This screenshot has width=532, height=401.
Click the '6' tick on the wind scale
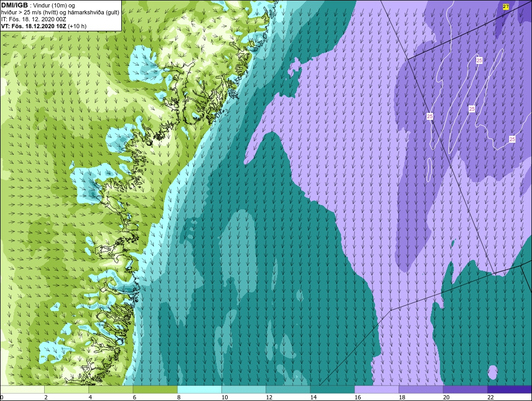pyautogui.click(x=135, y=398)
